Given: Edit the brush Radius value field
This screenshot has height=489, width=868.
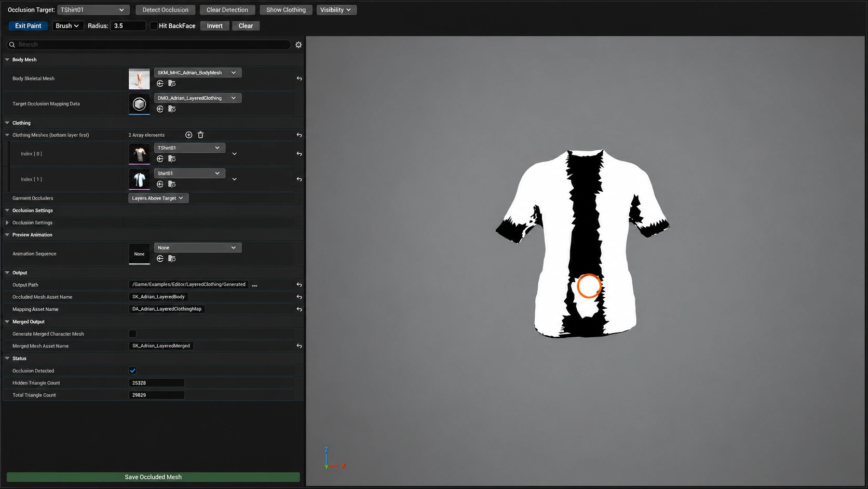Looking at the screenshot, I should (x=128, y=26).
